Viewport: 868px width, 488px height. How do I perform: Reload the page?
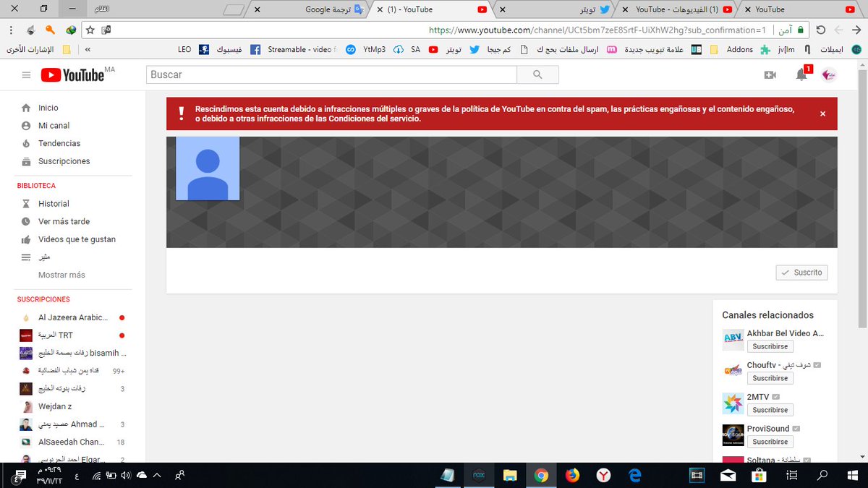820,30
